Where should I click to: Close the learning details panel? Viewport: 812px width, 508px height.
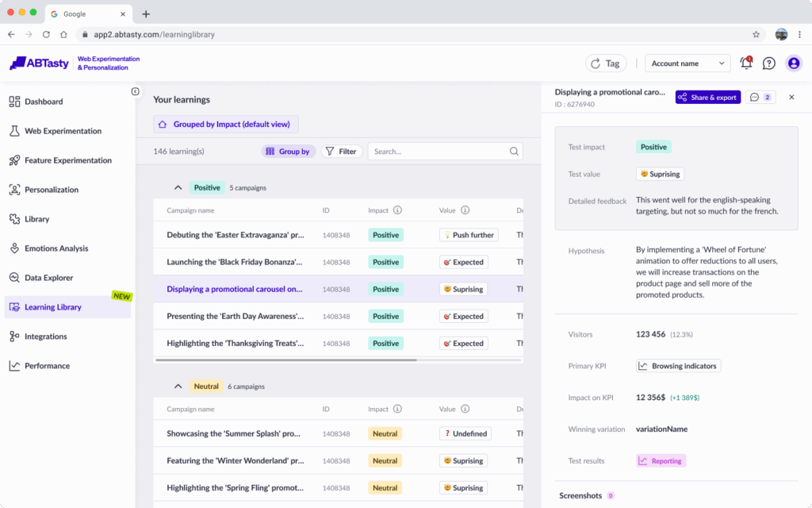click(791, 97)
